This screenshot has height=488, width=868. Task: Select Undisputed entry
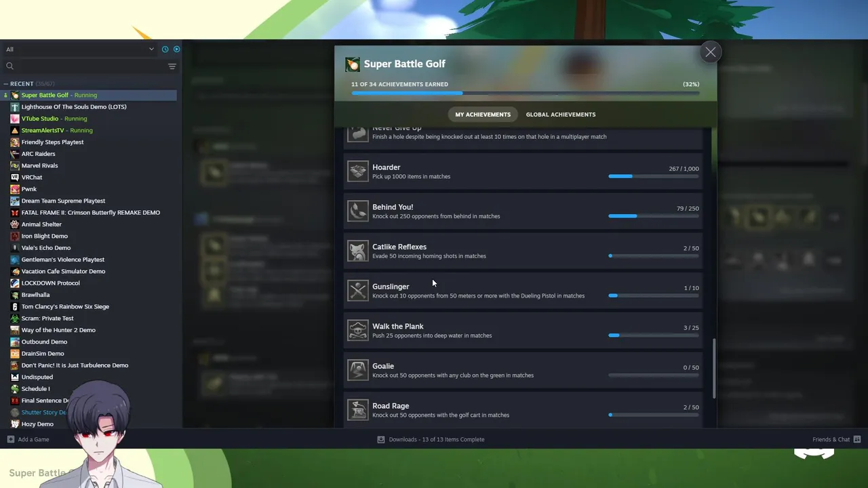(x=37, y=377)
